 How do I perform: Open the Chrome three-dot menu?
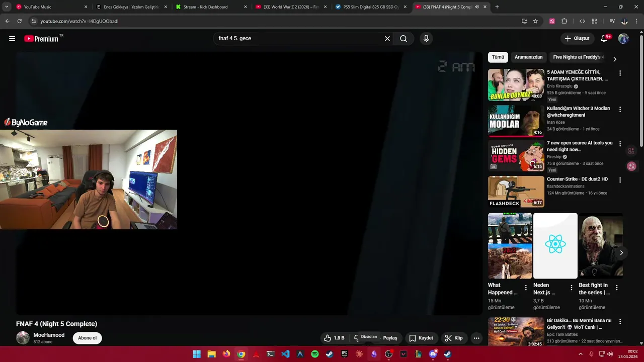coord(637,21)
